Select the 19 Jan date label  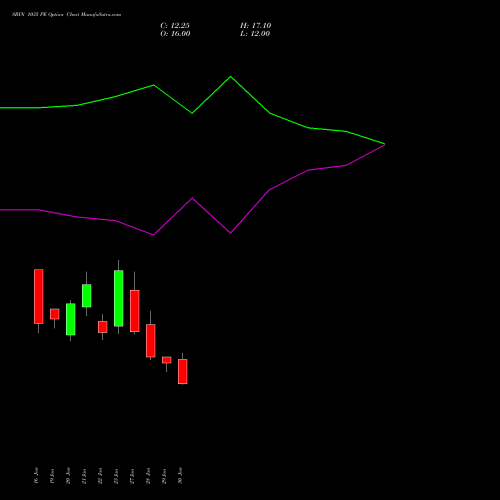pyautogui.click(x=52, y=476)
